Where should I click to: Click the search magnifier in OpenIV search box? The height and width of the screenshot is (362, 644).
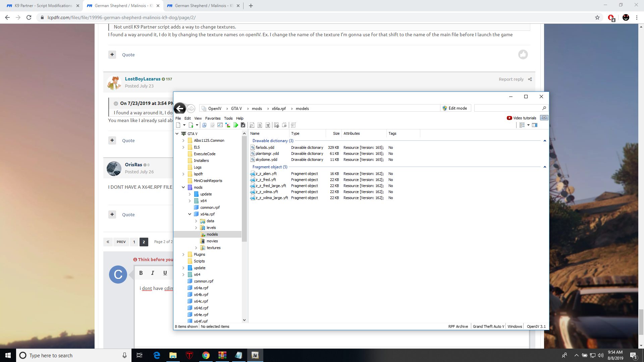click(x=544, y=108)
